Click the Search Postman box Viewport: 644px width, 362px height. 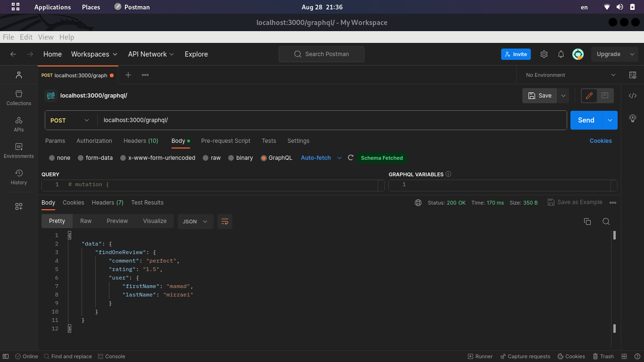click(322, 54)
